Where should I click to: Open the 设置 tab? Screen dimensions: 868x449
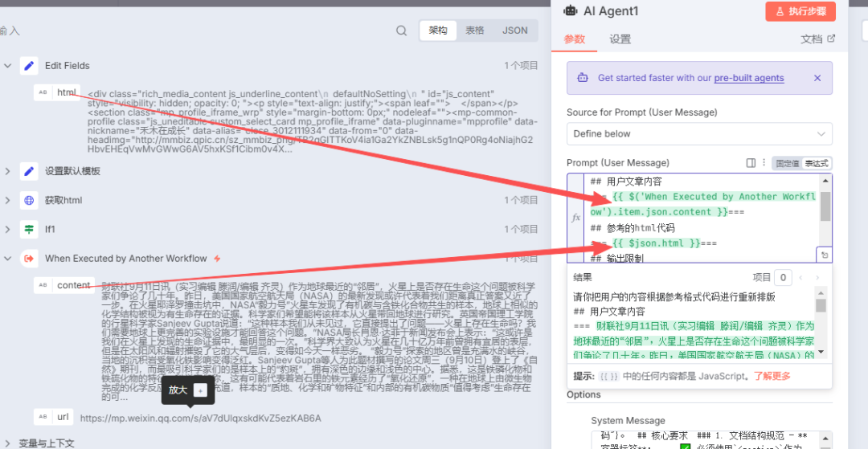point(620,39)
